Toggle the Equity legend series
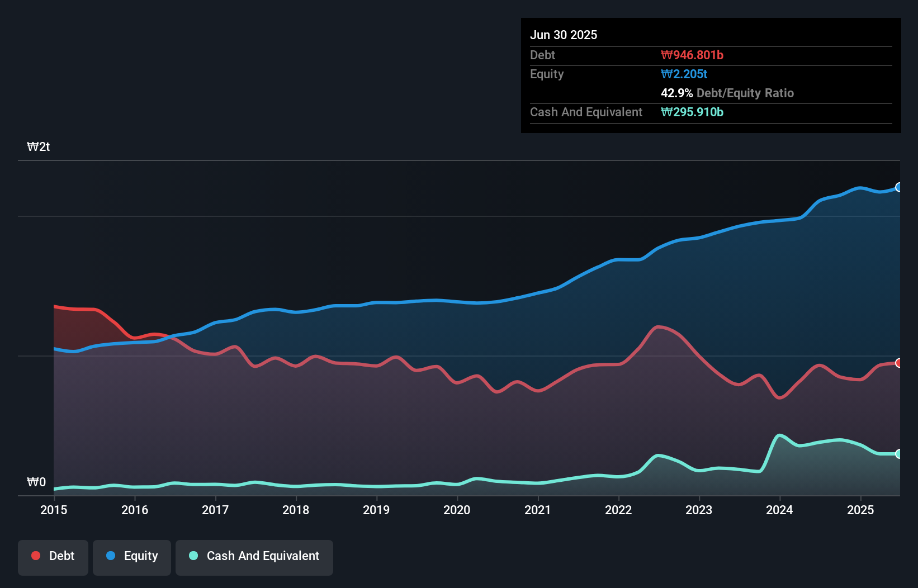 point(132,556)
